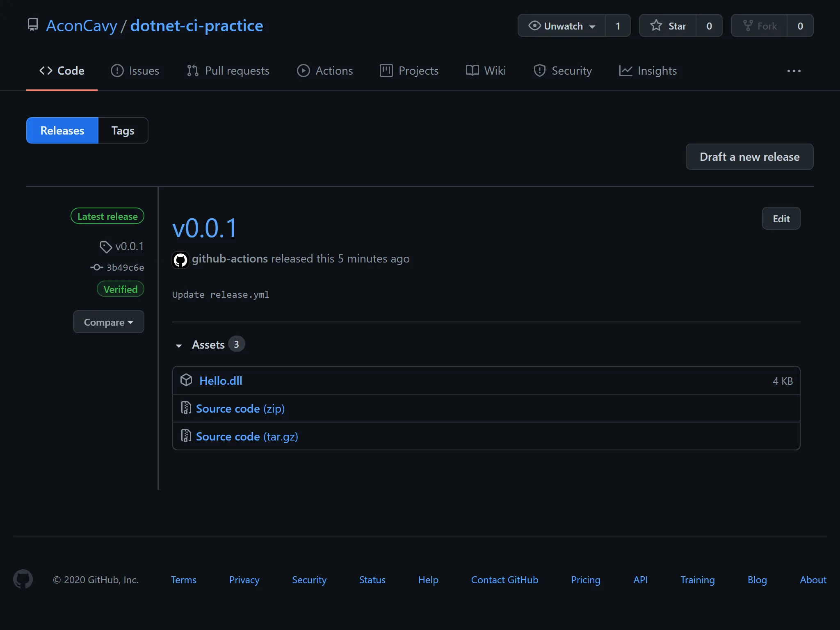Screen dimensions: 840x630
Task: Open the Projects tab
Action: pos(409,71)
